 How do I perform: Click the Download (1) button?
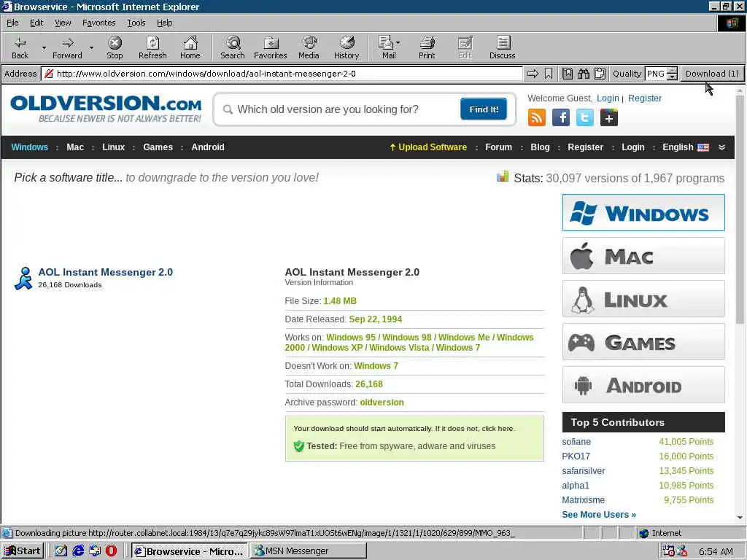pyautogui.click(x=712, y=74)
